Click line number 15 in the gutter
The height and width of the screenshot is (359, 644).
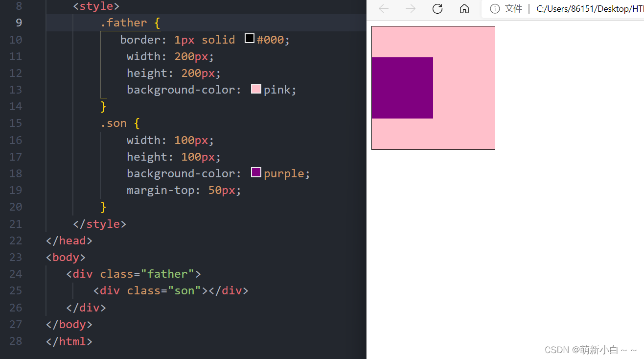16,123
